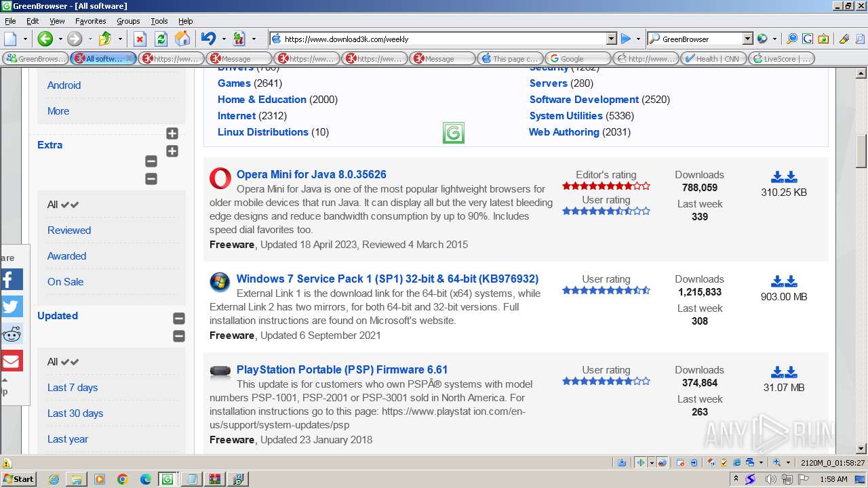Click download icon for PSP Firmware 6.61
Image resolution: width=868 pixels, height=488 pixels.
point(784,372)
